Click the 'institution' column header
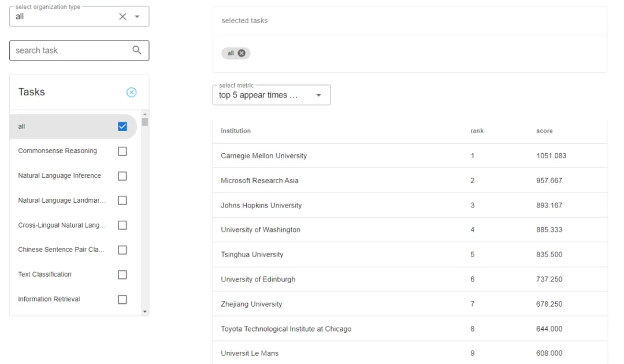 (x=236, y=131)
